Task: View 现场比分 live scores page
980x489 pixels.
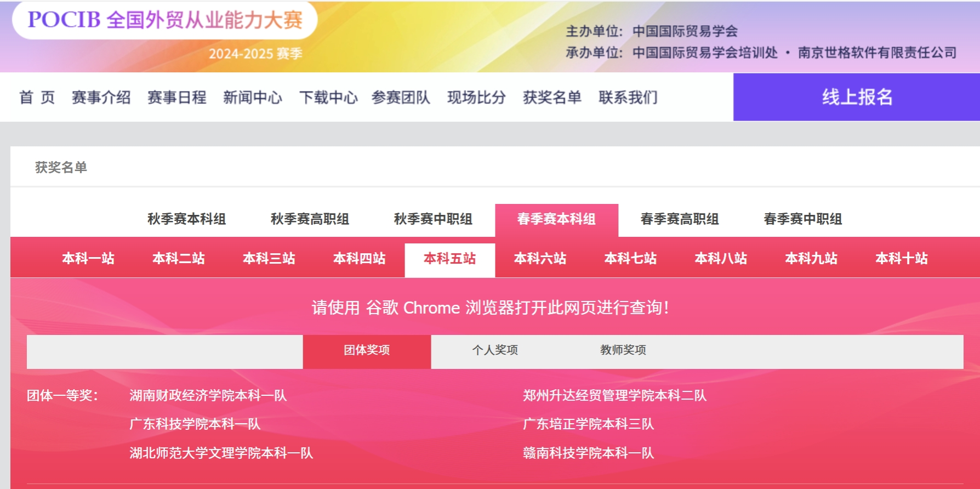Action: click(476, 98)
